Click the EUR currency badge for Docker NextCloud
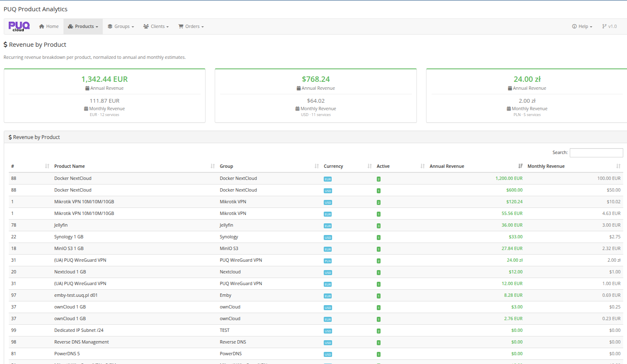Viewport: 627px width, 364px height. pyautogui.click(x=327, y=179)
